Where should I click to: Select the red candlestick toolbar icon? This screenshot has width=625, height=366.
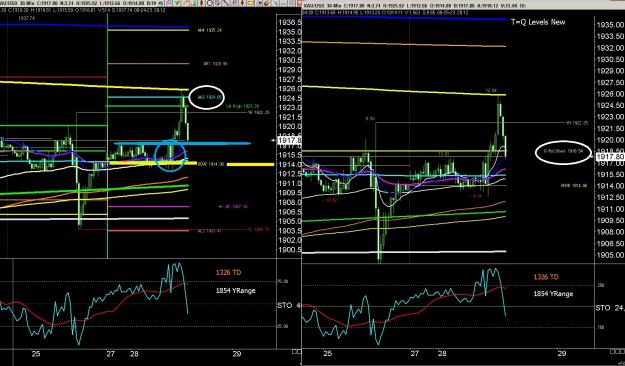[x=201, y=3]
